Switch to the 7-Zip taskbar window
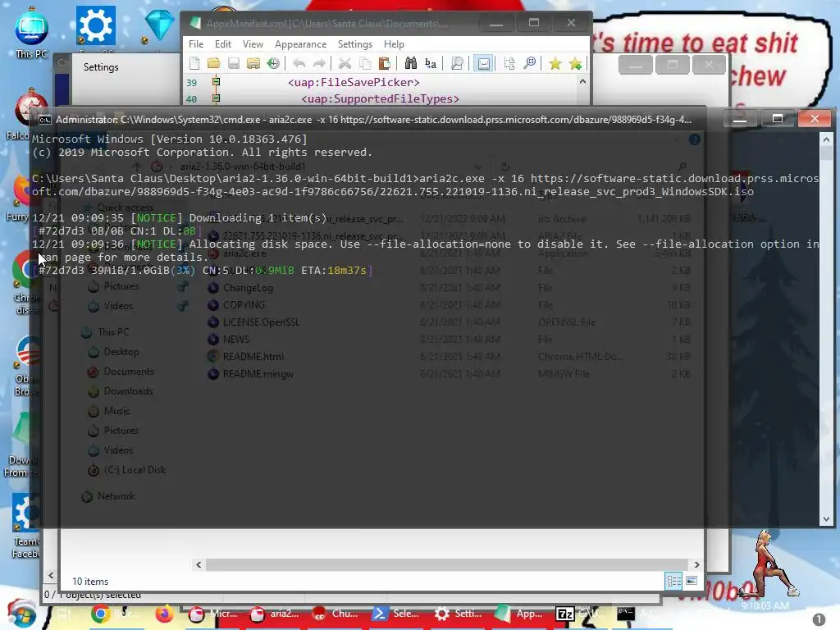The width and height of the screenshot is (840, 630). (x=580, y=614)
